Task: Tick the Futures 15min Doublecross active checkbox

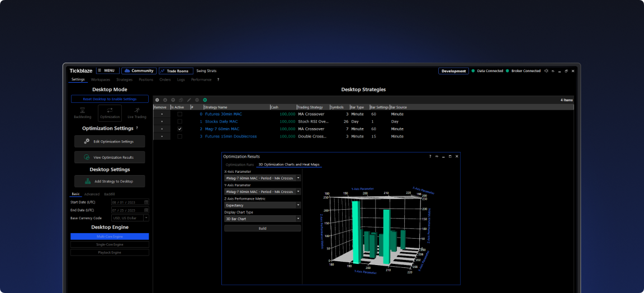Action: [179, 136]
